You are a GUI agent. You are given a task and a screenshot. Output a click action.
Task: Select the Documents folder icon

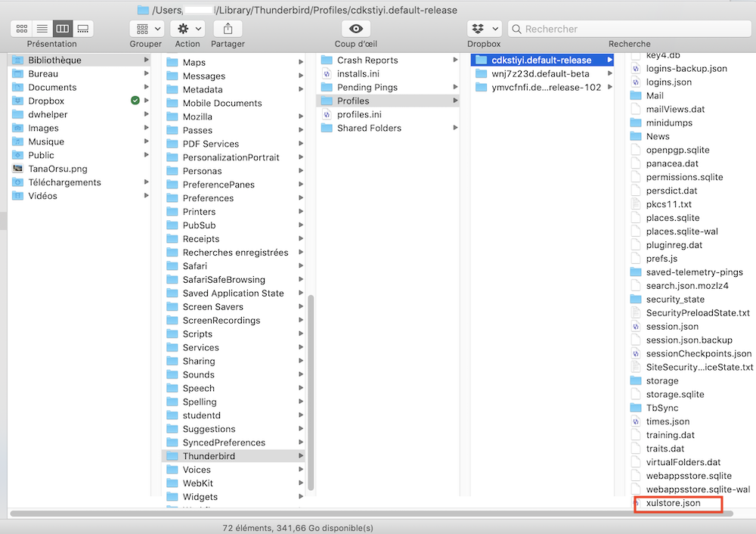click(18, 87)
